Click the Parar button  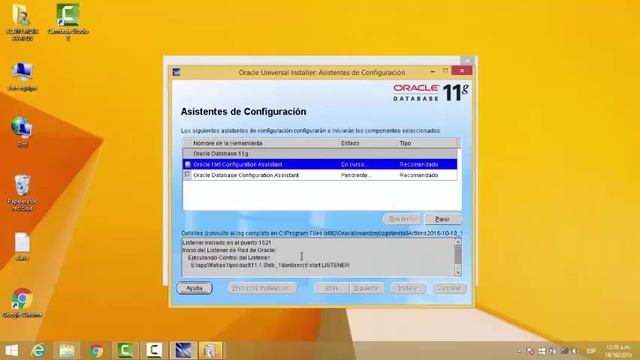point(443,219)
